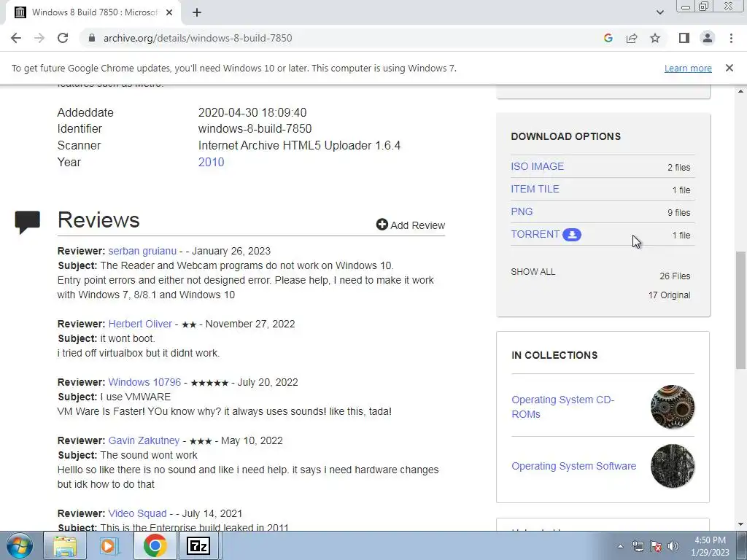
Task: Click the Add Review button
Action: coord(411,225)
